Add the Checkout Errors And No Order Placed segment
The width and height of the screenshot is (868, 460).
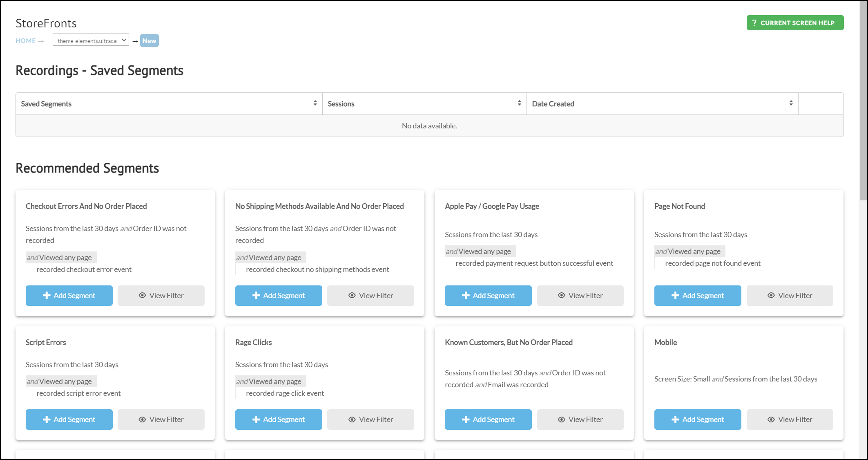click(69, 296)
